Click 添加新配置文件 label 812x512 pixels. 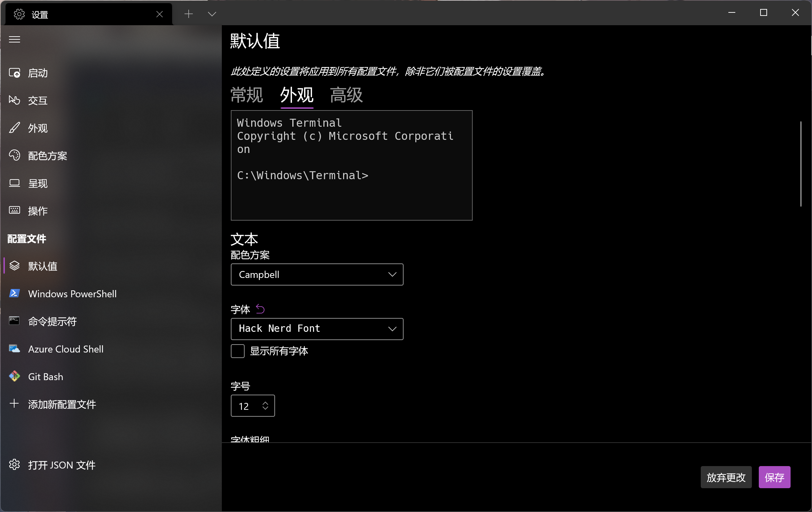pyautogui.click(x=62, y=404)
